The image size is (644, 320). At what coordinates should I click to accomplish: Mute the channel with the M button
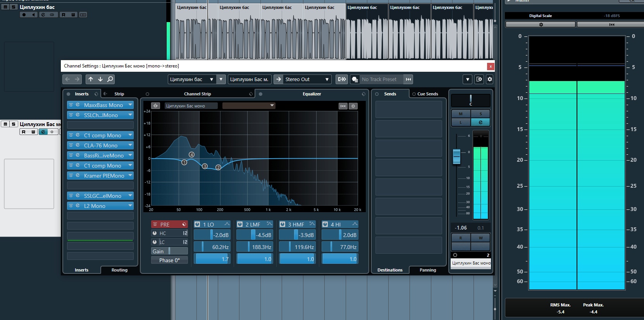pyautogui.click(x=461, y=114)
